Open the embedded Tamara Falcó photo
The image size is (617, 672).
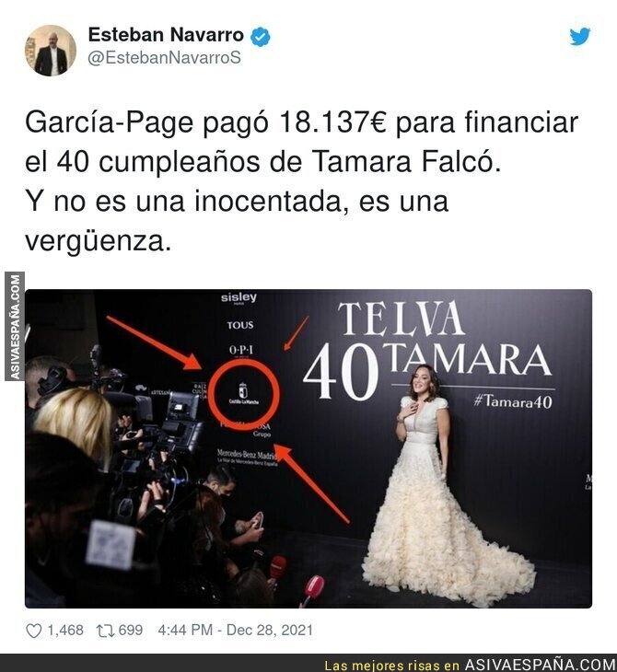(x=308, y=448)
